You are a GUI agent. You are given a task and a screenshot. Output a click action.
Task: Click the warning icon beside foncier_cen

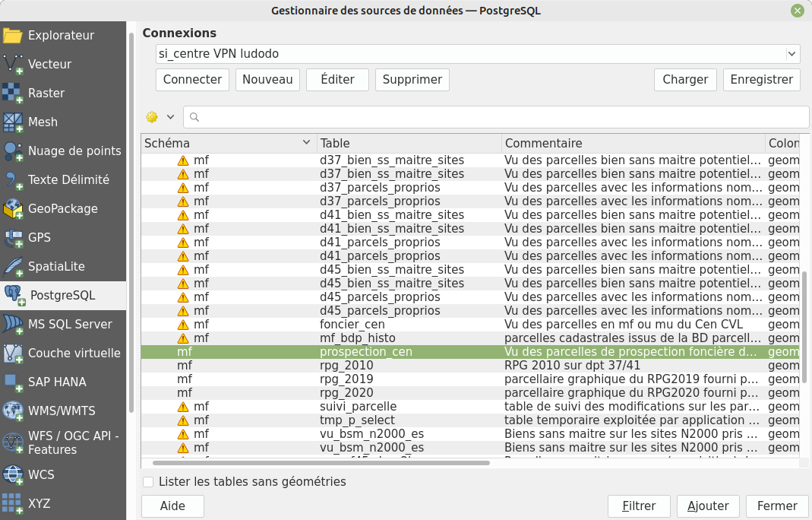tap(183, 325)
